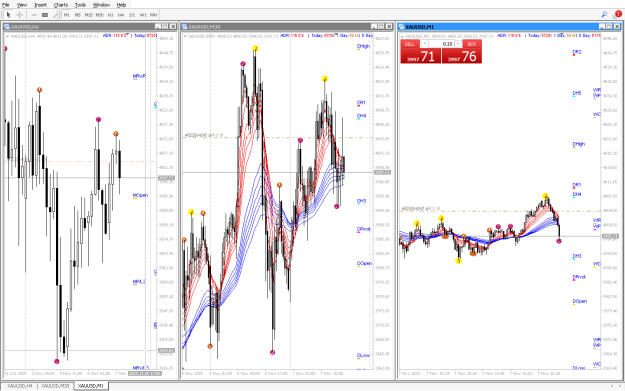Click the M30 chart window icon
This screenshot has height=391, width=625.
point(185,26)
